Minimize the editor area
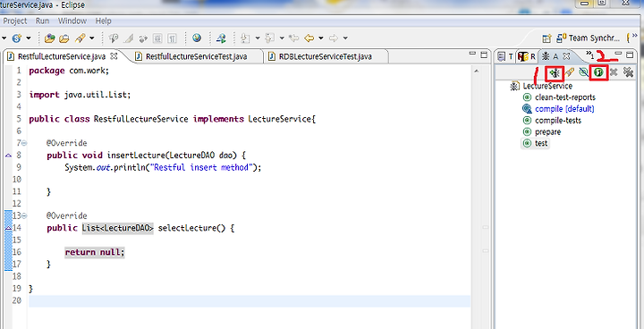The image size is (644, 329). pos(473,55)
